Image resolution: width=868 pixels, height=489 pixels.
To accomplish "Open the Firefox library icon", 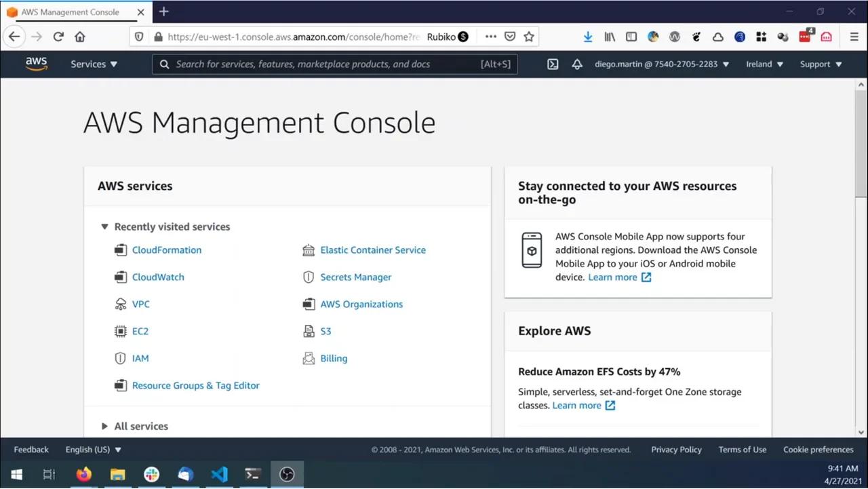I will click(609, 37).
